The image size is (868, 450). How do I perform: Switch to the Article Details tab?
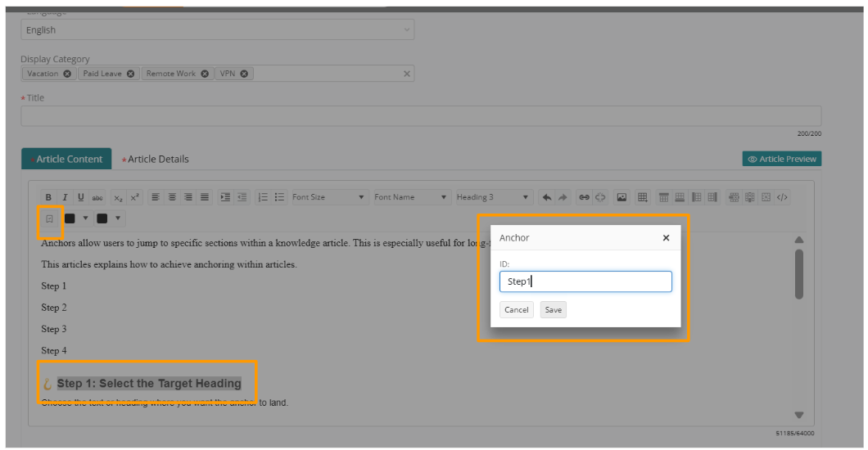tap(156, 160)
